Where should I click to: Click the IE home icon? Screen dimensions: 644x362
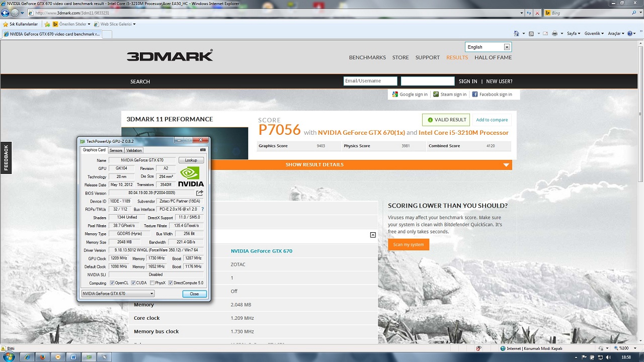pyautogui.click(x=517, y=34)
